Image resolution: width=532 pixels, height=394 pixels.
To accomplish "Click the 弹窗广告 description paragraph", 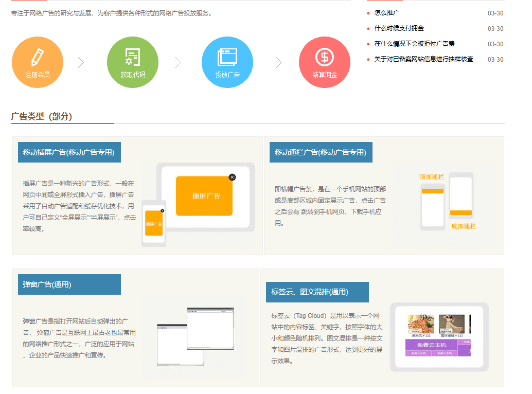I will point(79,338).
